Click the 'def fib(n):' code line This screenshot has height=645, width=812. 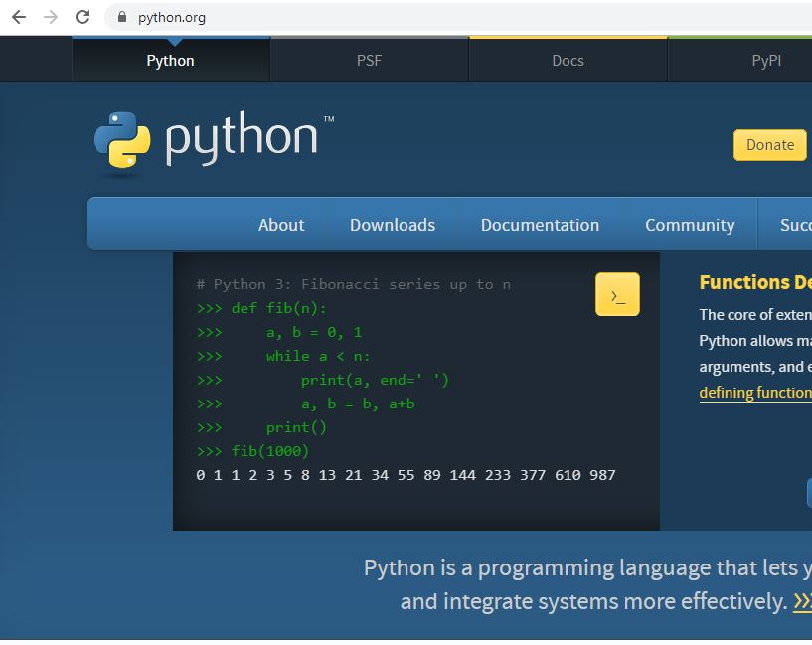[x=261, y=308]
